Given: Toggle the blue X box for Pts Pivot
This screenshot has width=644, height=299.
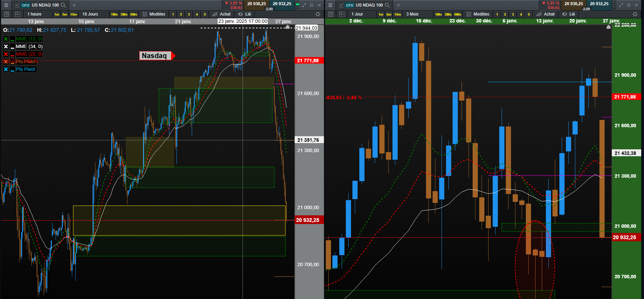Looking at the screenshot, I should tap(6, 69).
